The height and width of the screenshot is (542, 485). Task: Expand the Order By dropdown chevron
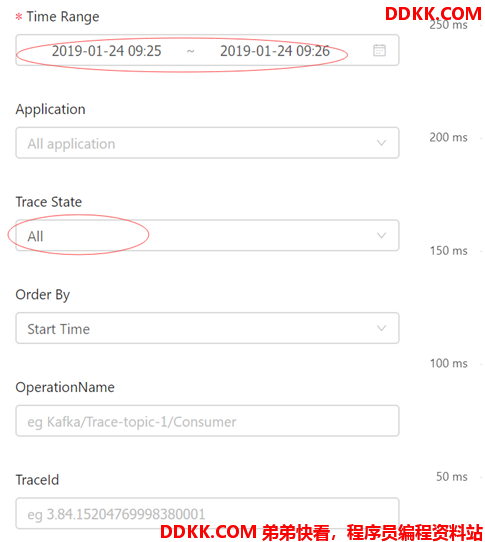(x=381, y=328)
